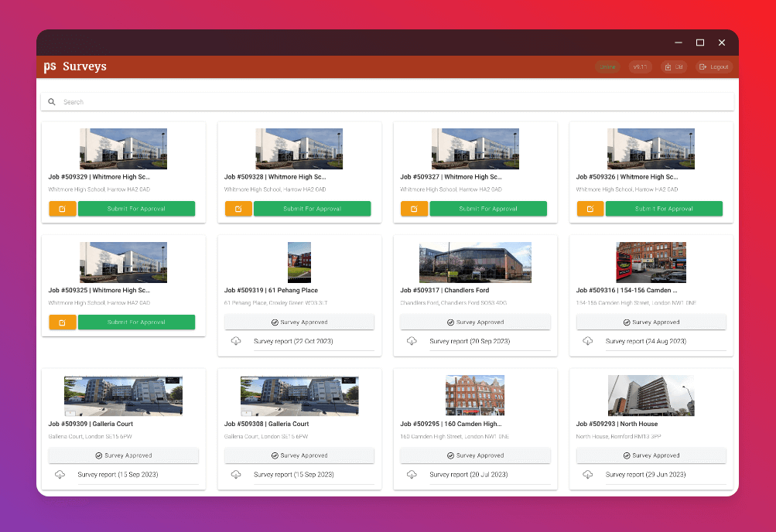Click the Online status chip

tap(608, 66)
